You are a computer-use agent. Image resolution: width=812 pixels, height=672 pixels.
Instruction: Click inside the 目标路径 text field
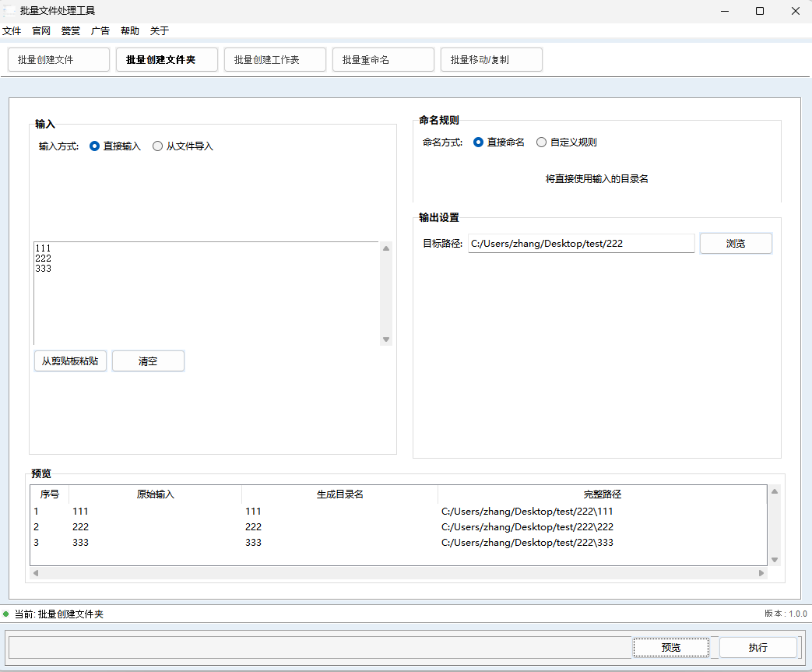pos(580,243)
